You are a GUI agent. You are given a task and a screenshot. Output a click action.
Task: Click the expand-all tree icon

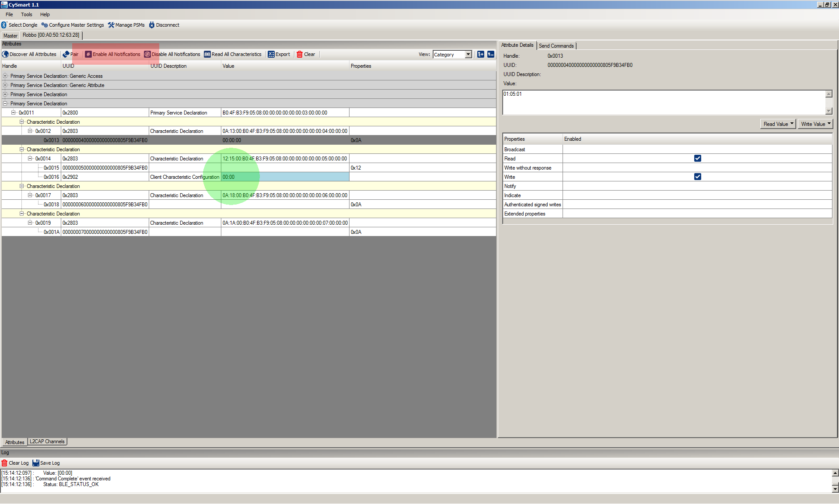[x=481, y=54]
